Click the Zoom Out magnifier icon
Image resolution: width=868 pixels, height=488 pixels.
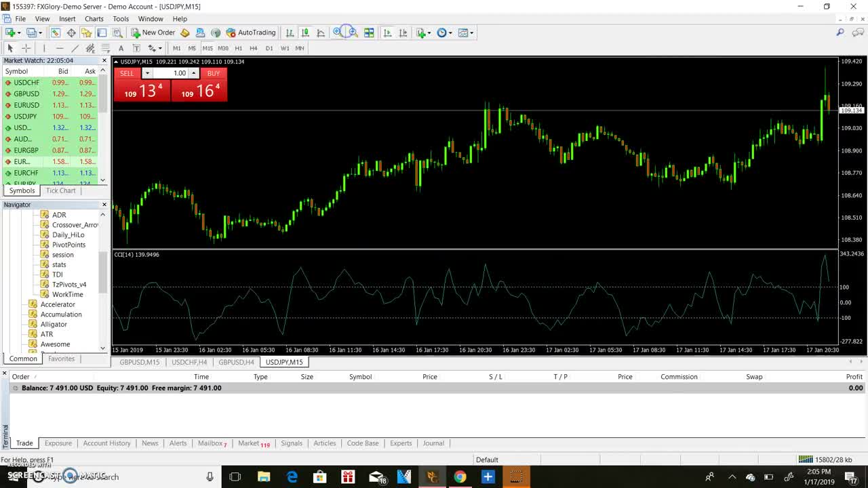[353, 33]
